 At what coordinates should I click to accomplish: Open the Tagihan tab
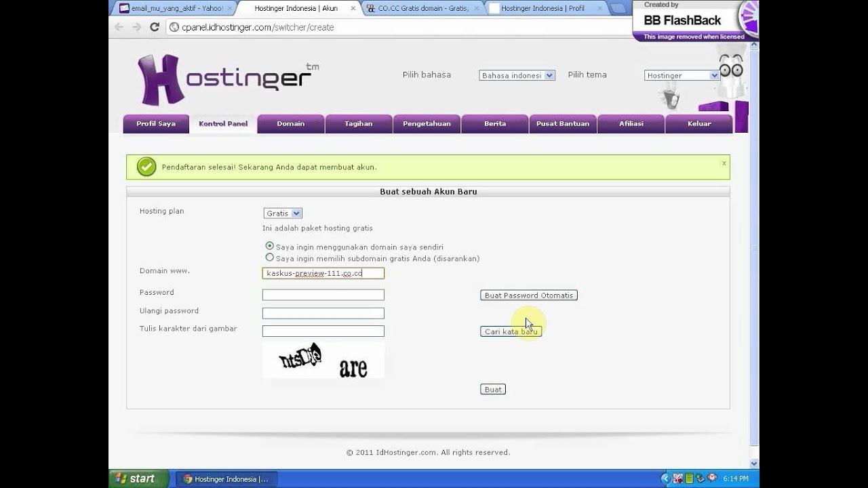coord(359,124)
